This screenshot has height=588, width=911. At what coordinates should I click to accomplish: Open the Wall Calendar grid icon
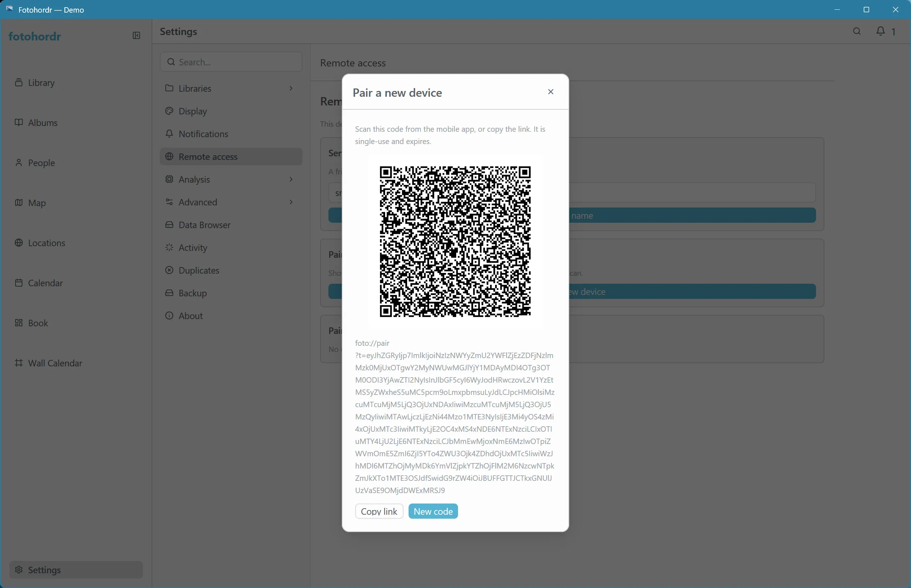[x=18, y=363]
